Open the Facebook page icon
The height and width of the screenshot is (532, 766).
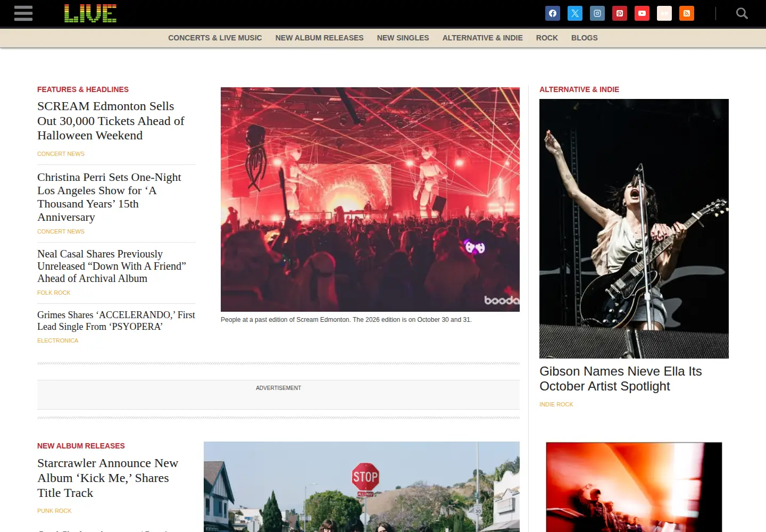tap(553, 13)
